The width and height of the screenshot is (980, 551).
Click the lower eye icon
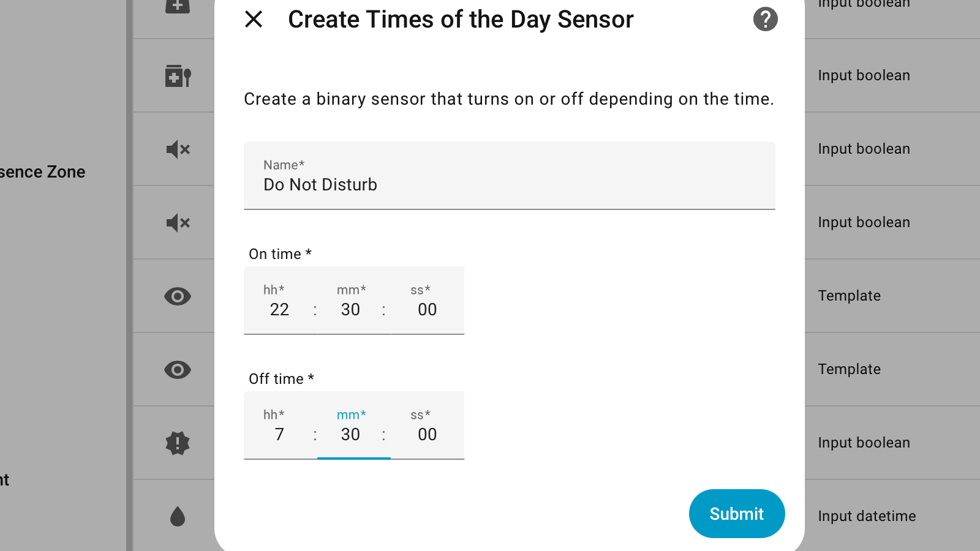[x=178, y=370]
